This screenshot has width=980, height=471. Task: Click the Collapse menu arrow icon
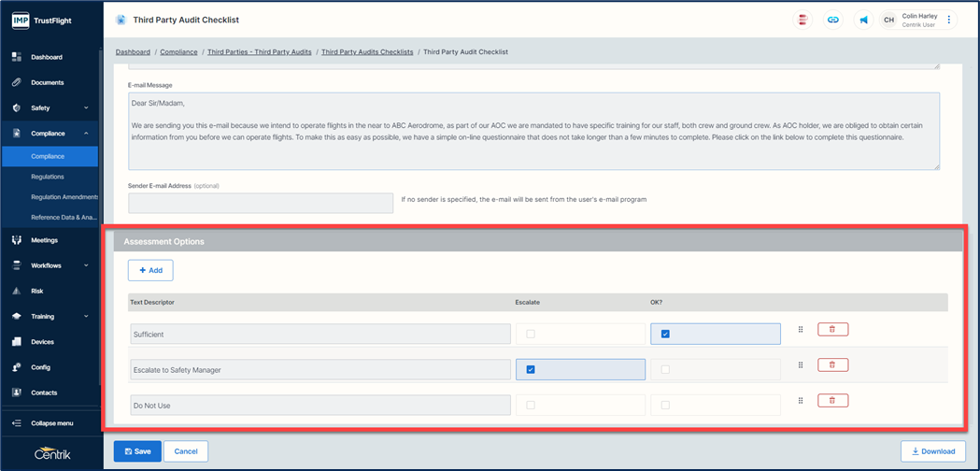[17, 423]
